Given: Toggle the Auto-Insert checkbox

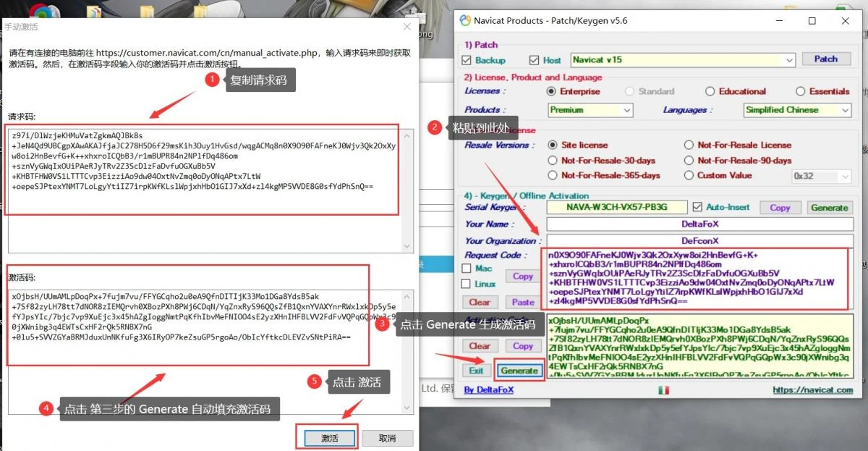Looking at the screenshot, I should 697,207.
